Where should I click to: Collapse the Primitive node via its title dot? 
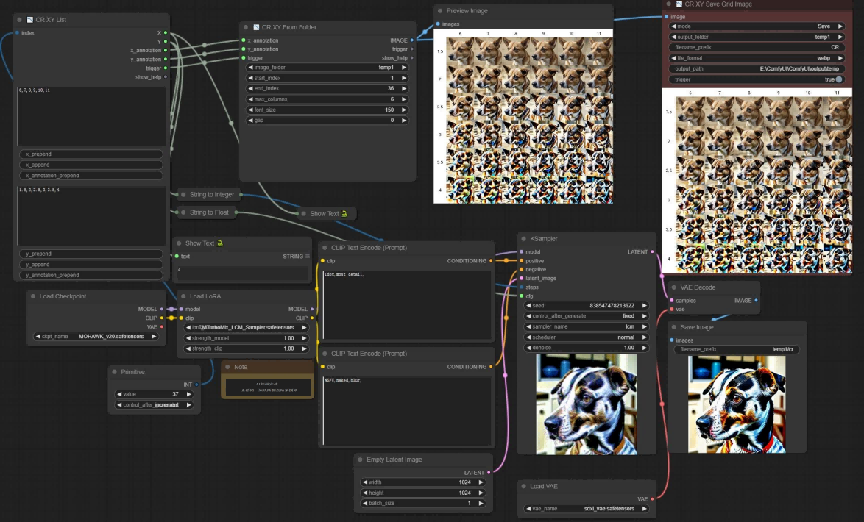[115, 372]
